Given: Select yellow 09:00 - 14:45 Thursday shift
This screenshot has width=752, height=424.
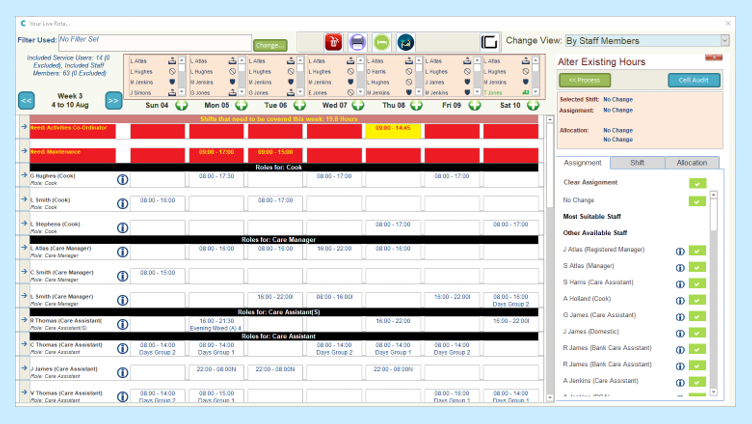Looking at the screenshot, I should [393, 131].
